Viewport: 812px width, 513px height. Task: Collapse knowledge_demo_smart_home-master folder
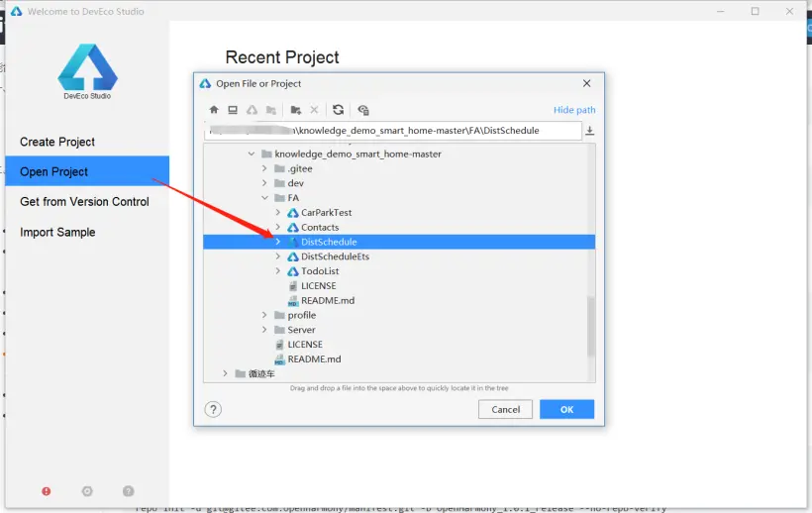(252, 154)
